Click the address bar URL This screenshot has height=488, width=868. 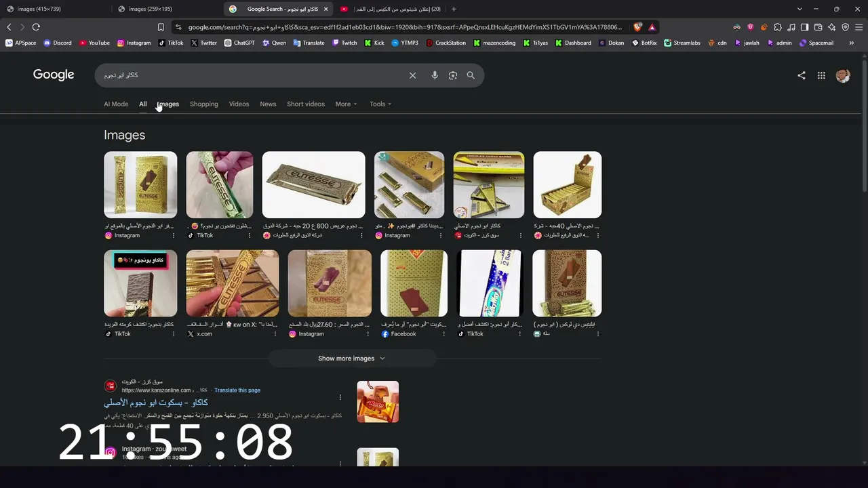click(x=405, y=27)
